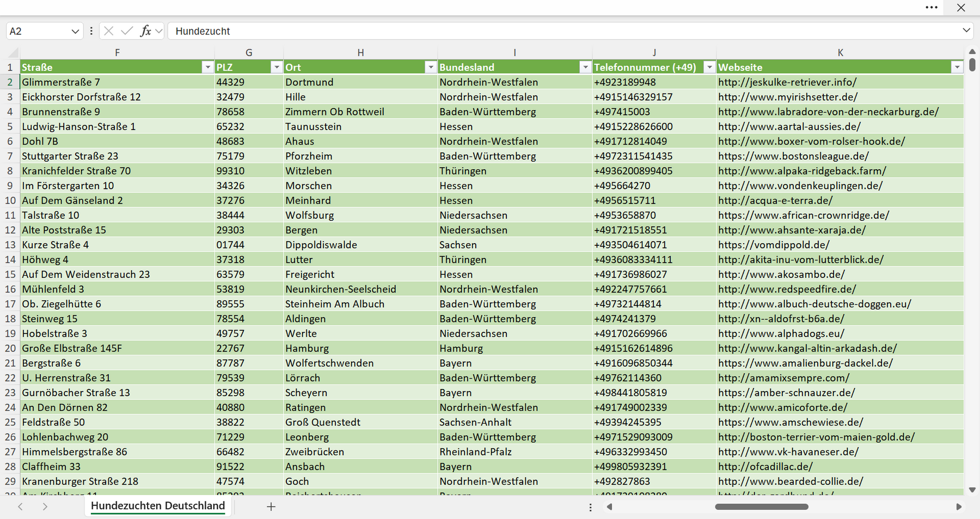Select cell Große Elbstraße 145F

pos(117,348)
